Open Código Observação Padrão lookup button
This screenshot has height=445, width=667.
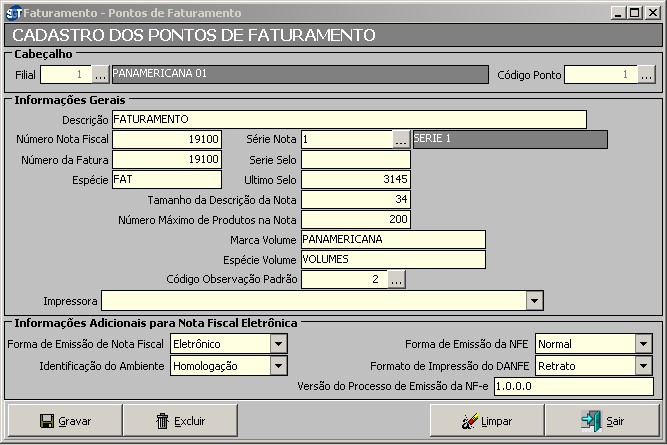click(396, 280)
